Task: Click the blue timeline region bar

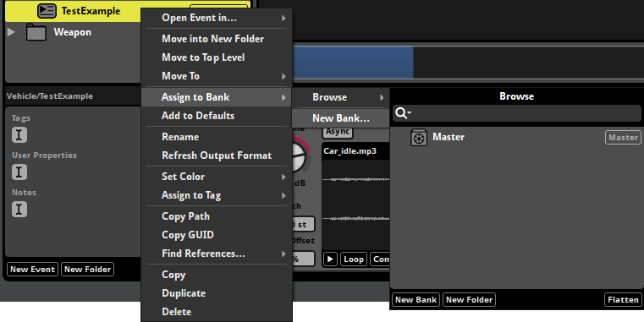Action: click(x=352, y=62)
